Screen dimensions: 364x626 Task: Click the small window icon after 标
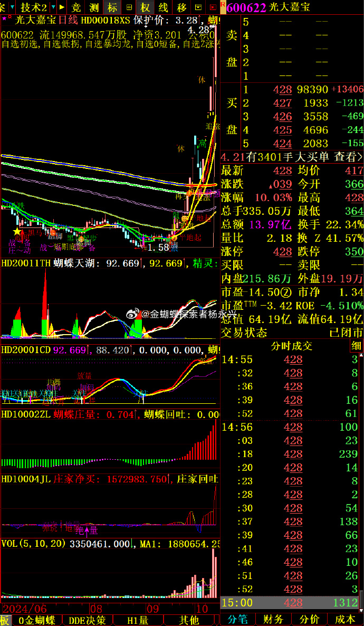point(129,7)
